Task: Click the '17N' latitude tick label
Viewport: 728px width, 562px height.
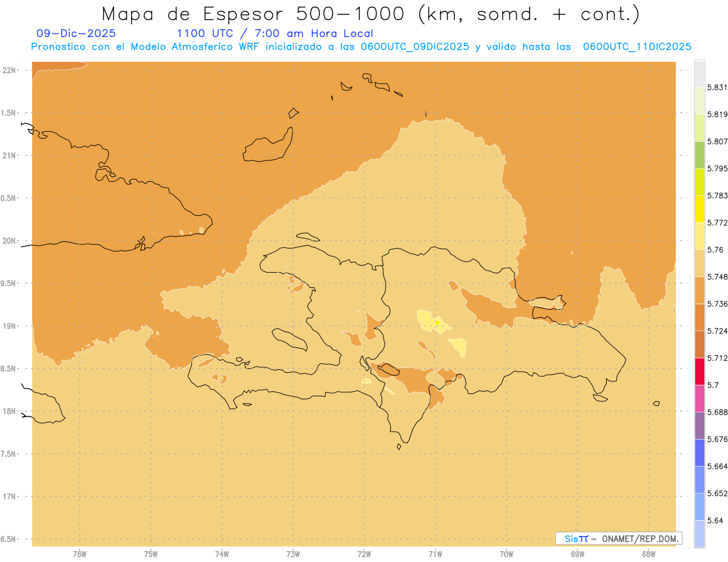Action: click(9, 497)
